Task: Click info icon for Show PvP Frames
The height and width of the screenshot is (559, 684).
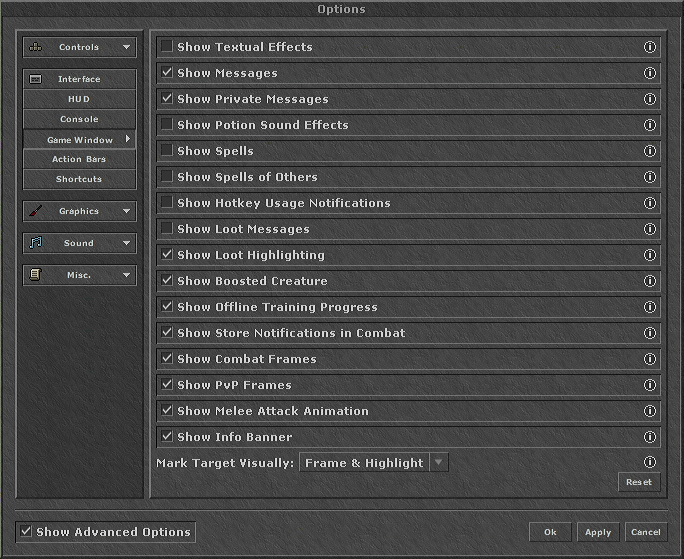Action: tap(650, 385)
